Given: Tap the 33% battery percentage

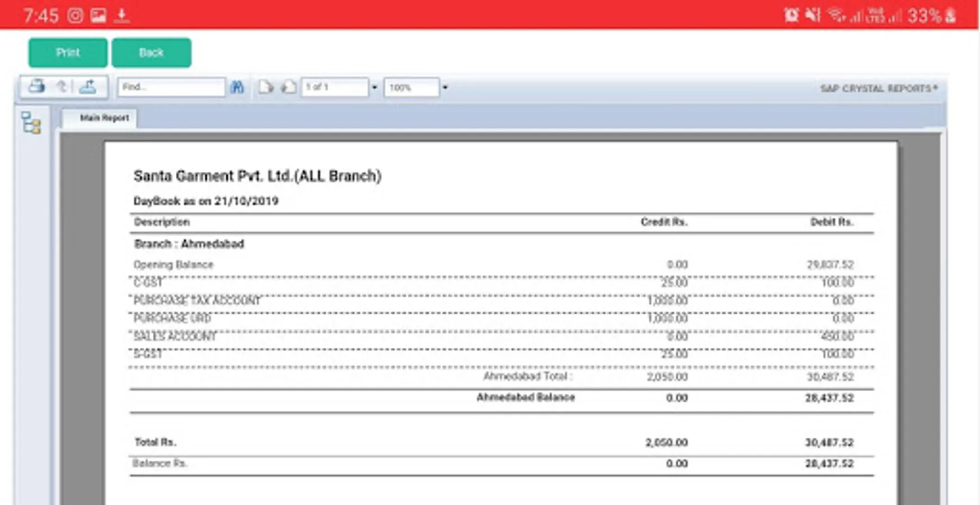Looking at the screenshot, I should coord(924,15).
